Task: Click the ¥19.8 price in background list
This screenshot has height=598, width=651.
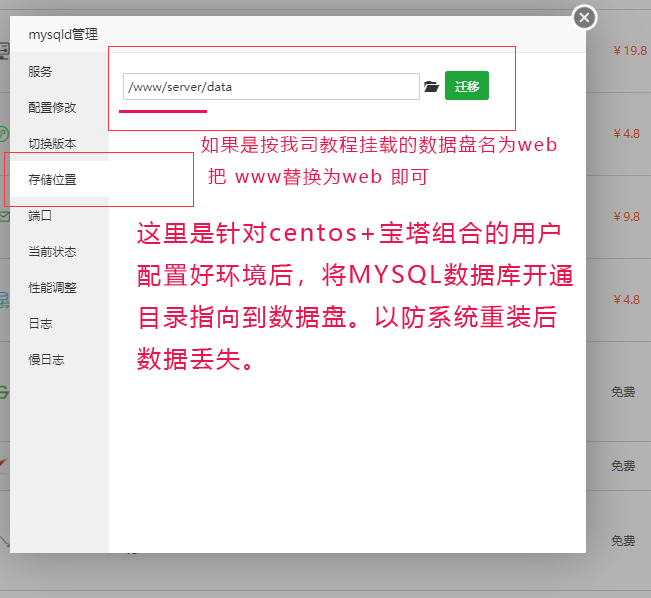Action: (630, 51)
